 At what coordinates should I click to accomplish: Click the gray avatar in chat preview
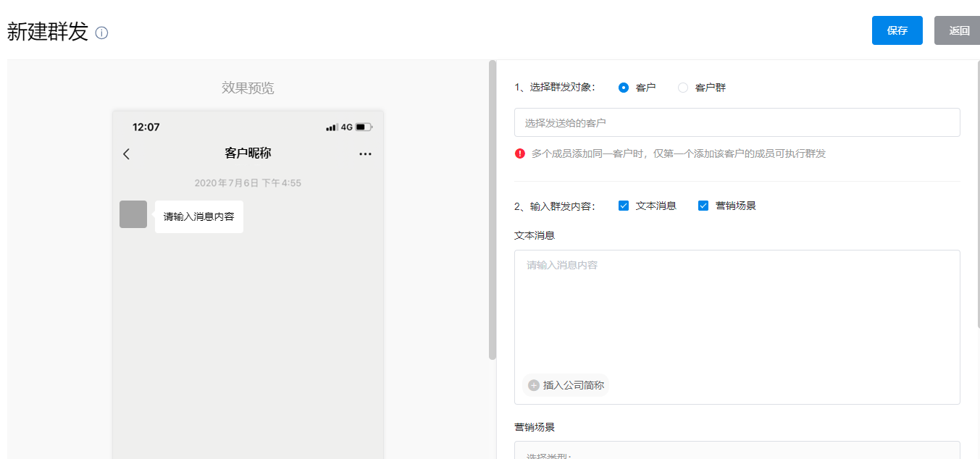pos(133,214)
